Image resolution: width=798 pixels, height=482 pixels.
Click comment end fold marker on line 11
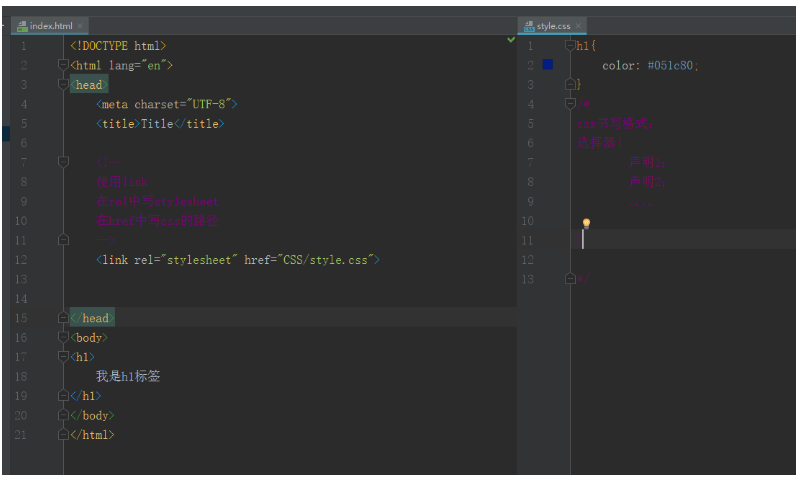(63, 240)
